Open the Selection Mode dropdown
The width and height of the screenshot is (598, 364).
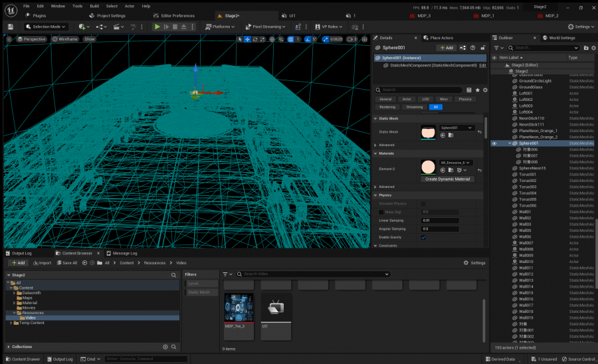(x=46, y=27)
